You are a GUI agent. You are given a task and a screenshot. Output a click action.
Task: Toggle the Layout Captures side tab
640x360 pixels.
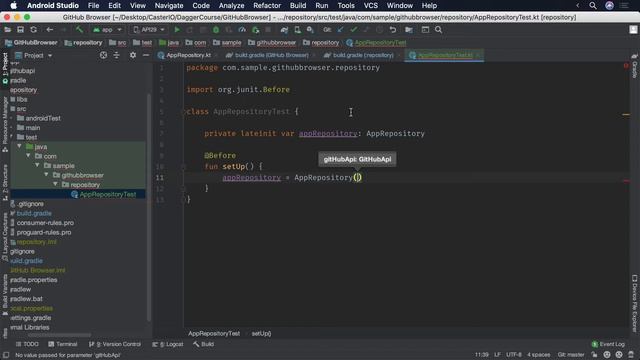(x=5, y=238)
